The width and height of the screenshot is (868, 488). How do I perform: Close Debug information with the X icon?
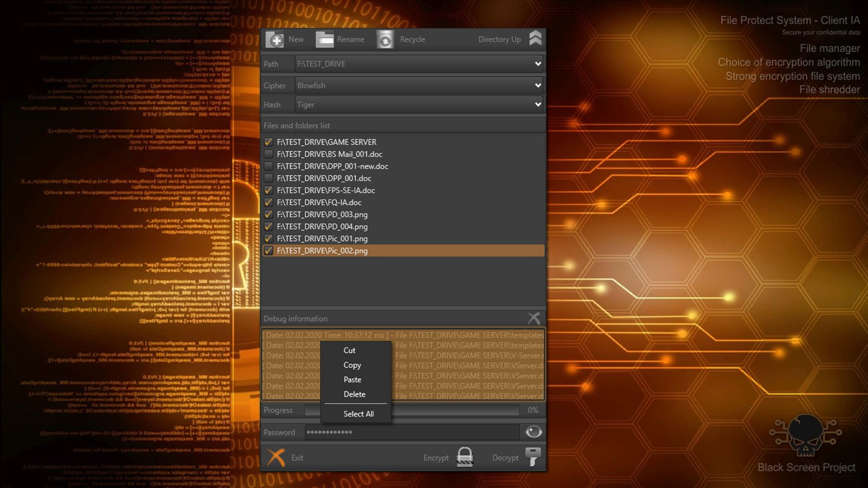(x=533, y=317)
